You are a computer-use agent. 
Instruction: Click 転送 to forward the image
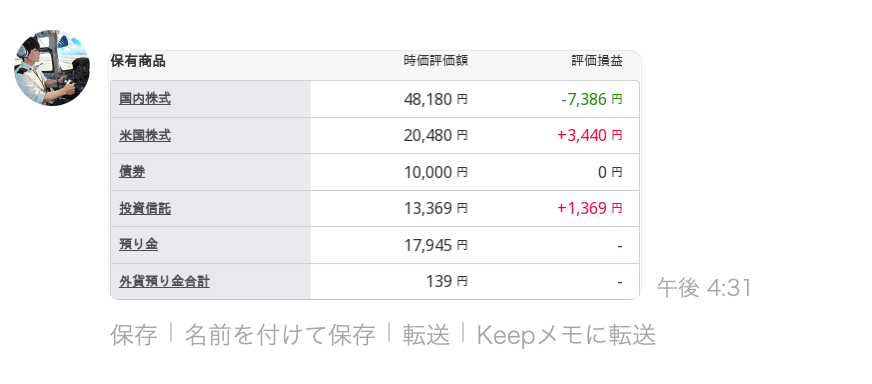tap(426, 335)
